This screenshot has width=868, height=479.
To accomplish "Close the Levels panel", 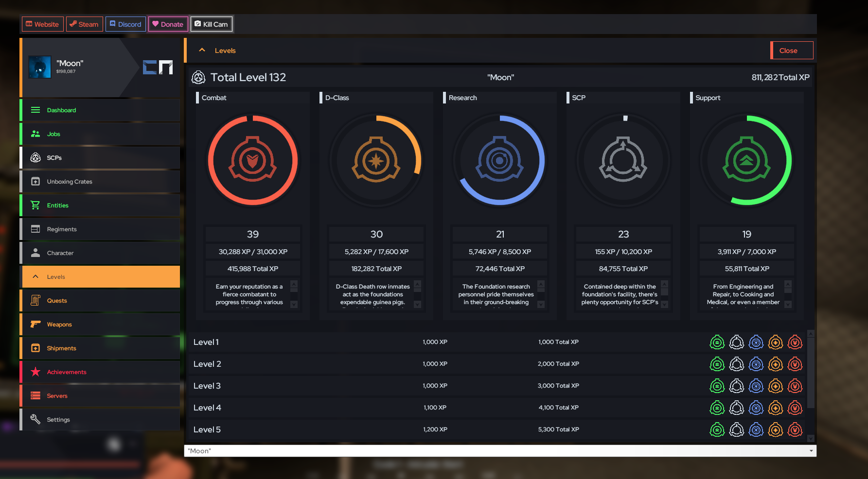I will pos(792,51).
